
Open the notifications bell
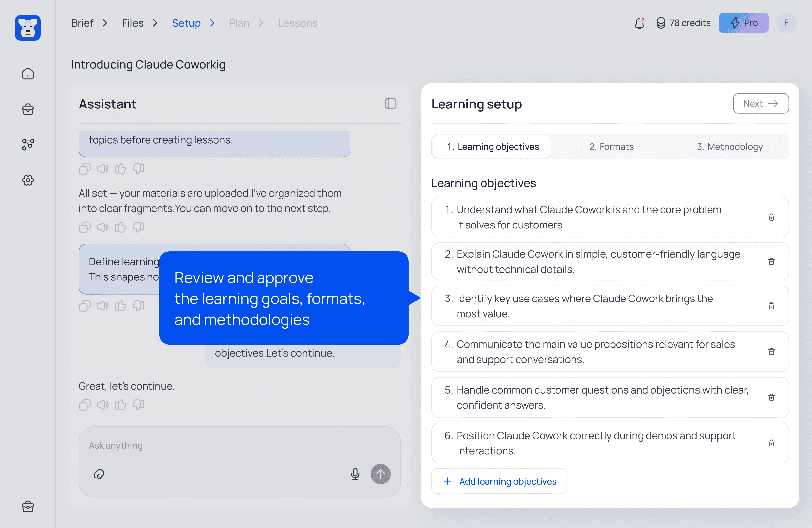[x=639, y=23]
